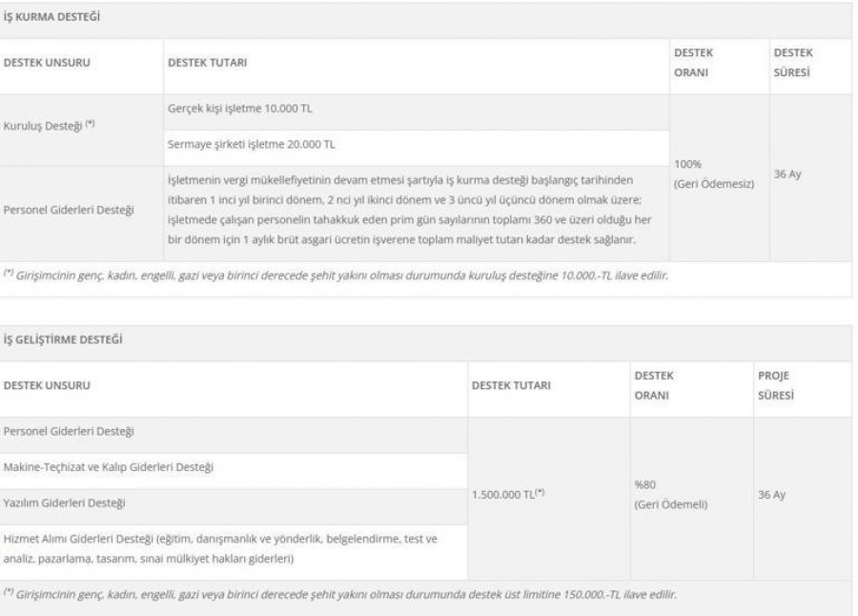The width and height of the screenshot is (858, 616).
Task: Click the 36 Ay cell in the İş Geliştirme table
Action: tap(771, 496)
